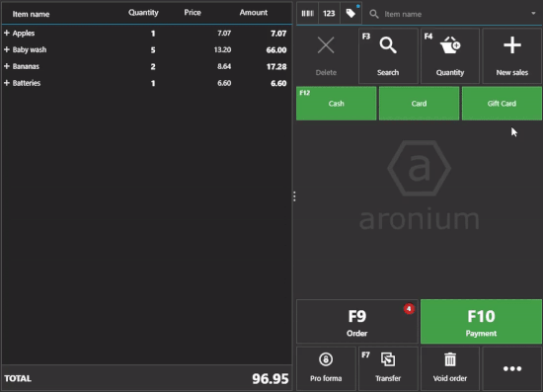Open F9 Order list
Screen dimensions: 543x392
click(357, 321)
